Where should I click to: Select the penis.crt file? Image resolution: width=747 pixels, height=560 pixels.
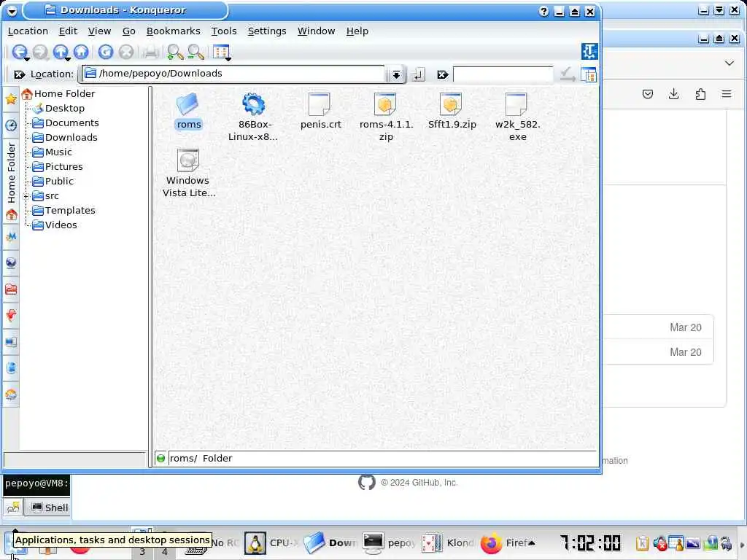(320, 111)
